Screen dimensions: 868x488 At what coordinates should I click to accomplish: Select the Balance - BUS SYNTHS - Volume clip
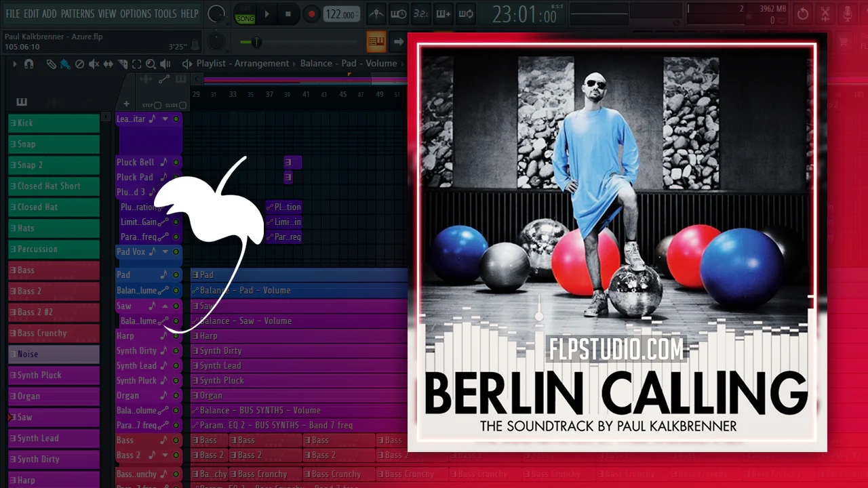click(299, 411)
